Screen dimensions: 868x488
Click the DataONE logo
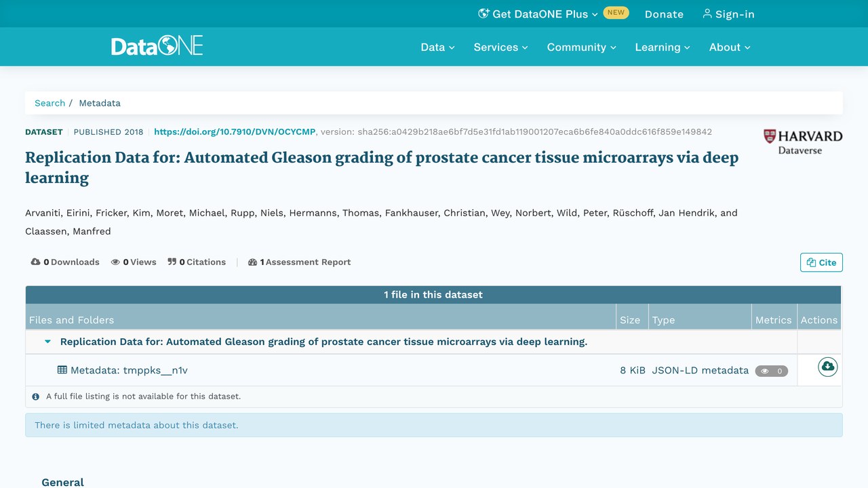coord(157,46)
